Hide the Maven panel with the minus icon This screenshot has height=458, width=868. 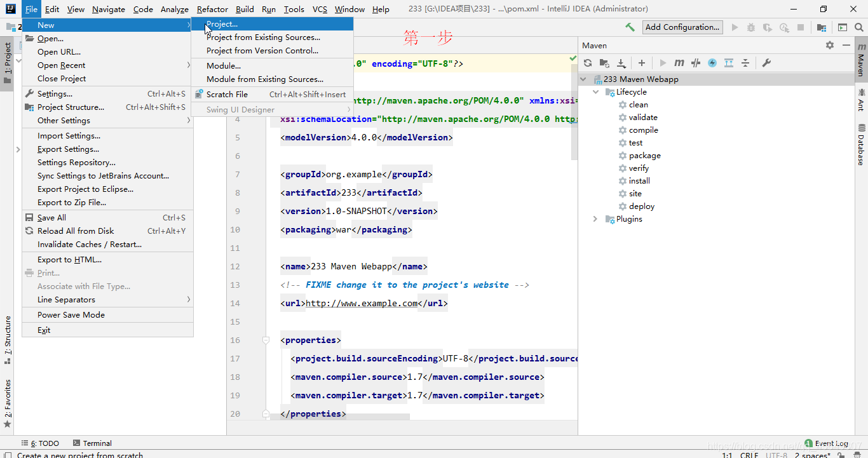(846, 45)
